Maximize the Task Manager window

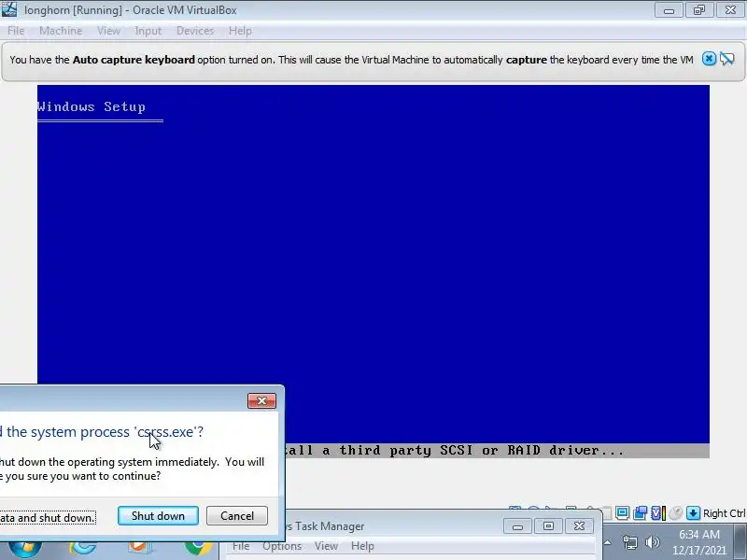click(x=548, y=525)
